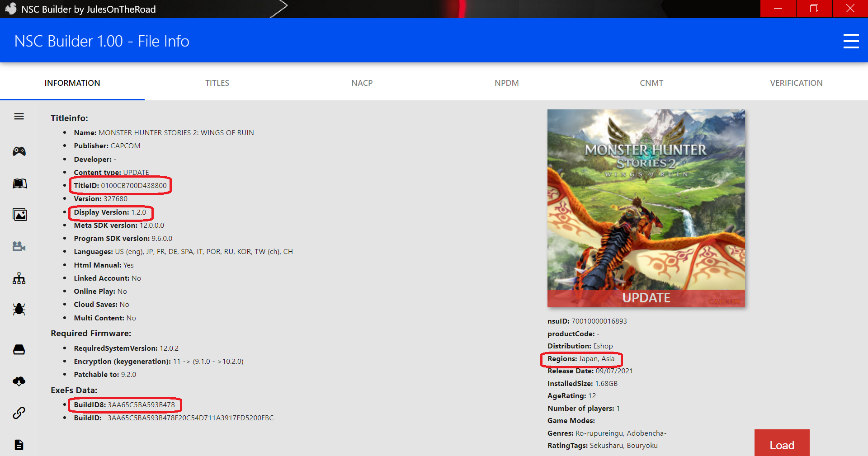The width and height of the screenshot is (868, 456).
Task: Click the Game Modes: - line
Action: [x=574, y=420]
